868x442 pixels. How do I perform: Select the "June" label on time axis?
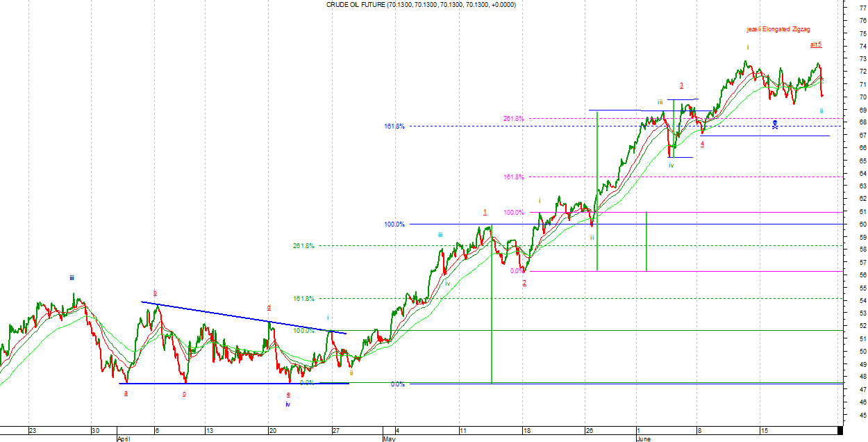point(644,439)
